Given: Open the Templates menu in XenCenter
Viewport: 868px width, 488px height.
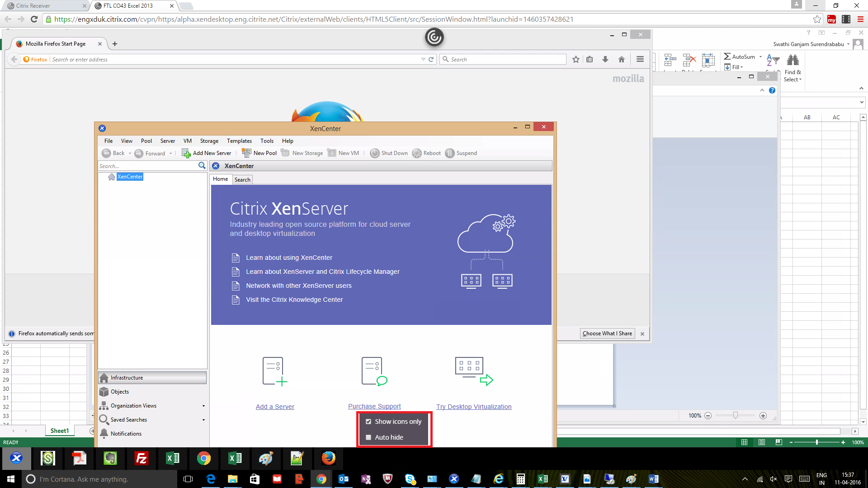Looking at the screenshot, I should [239, 141].
